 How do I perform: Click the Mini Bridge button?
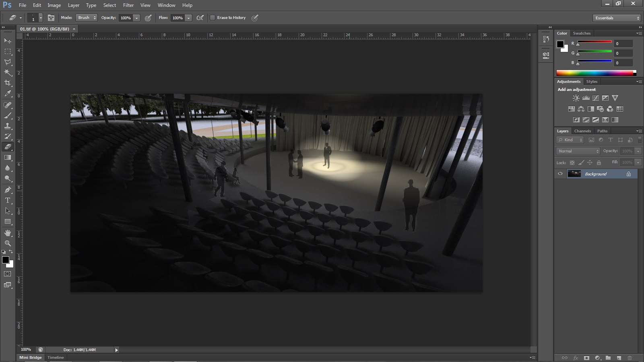[x=30, y=357]
